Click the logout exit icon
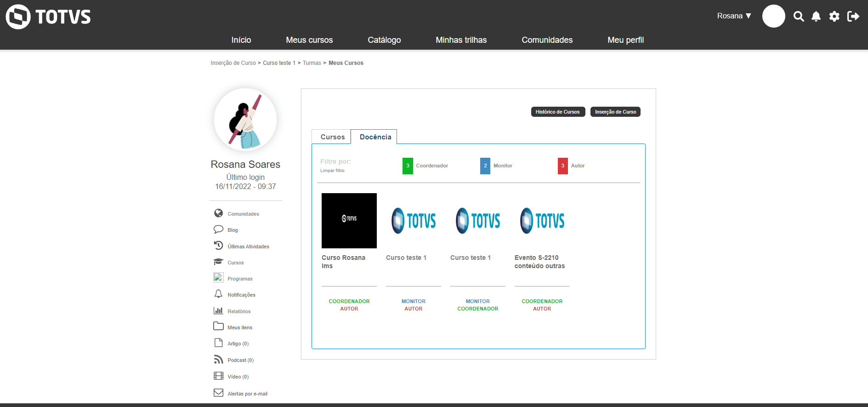The width and height of the screenshot is (868, 407). 853,17
